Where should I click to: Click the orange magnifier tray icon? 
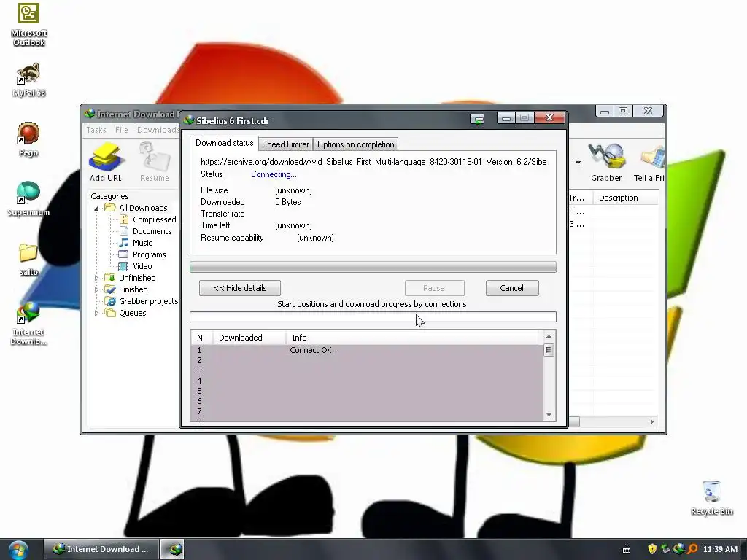coord(692,549)
